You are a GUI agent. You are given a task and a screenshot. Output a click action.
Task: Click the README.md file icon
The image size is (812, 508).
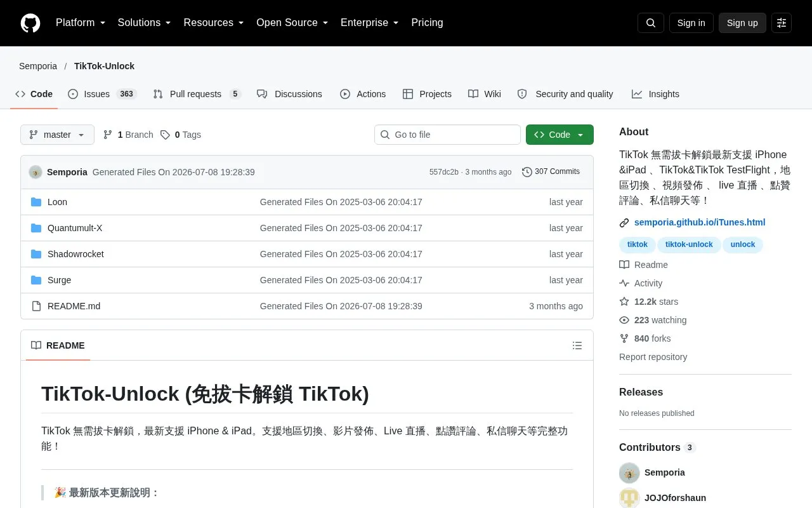pos(36,306)
